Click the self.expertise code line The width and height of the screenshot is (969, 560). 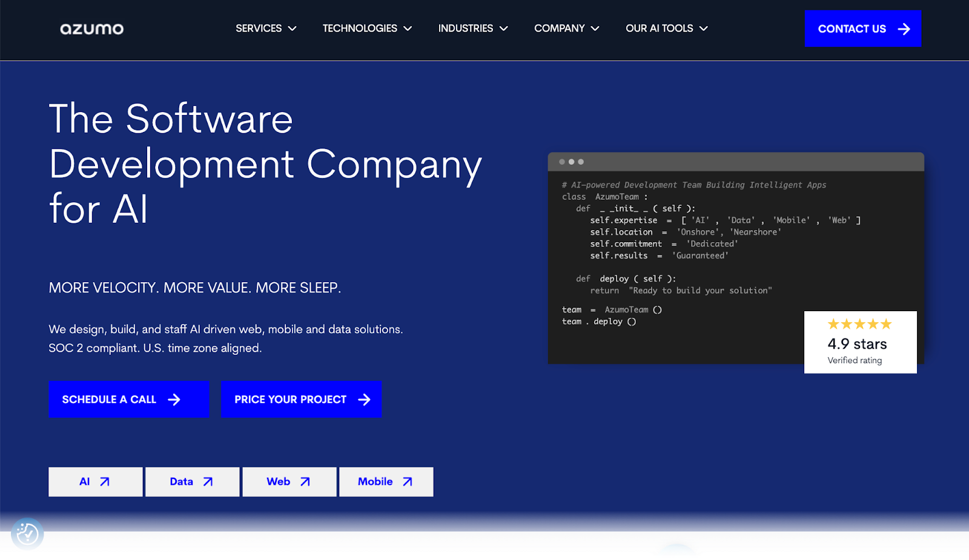(x=725, y=220)
